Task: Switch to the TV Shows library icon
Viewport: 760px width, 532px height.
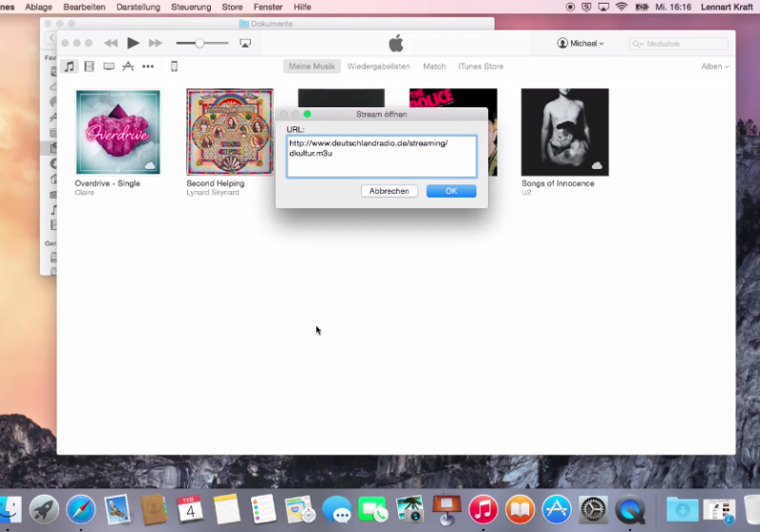Action: tap(109, 66)
